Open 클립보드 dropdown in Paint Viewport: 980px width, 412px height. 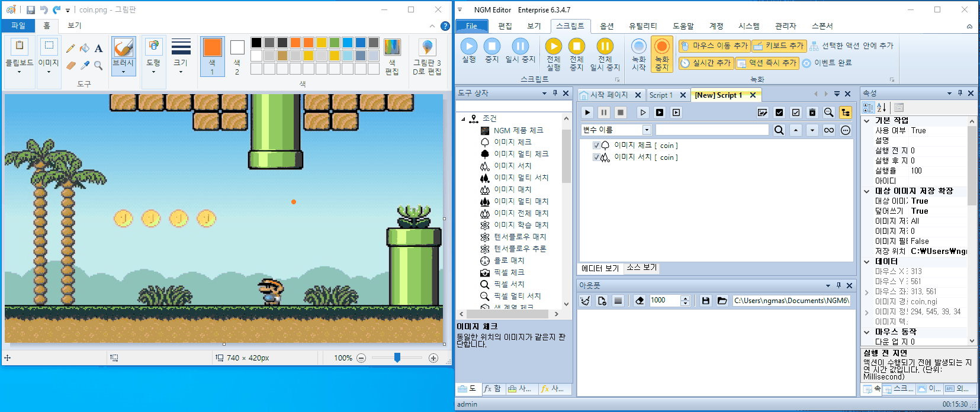click(19, 72)
